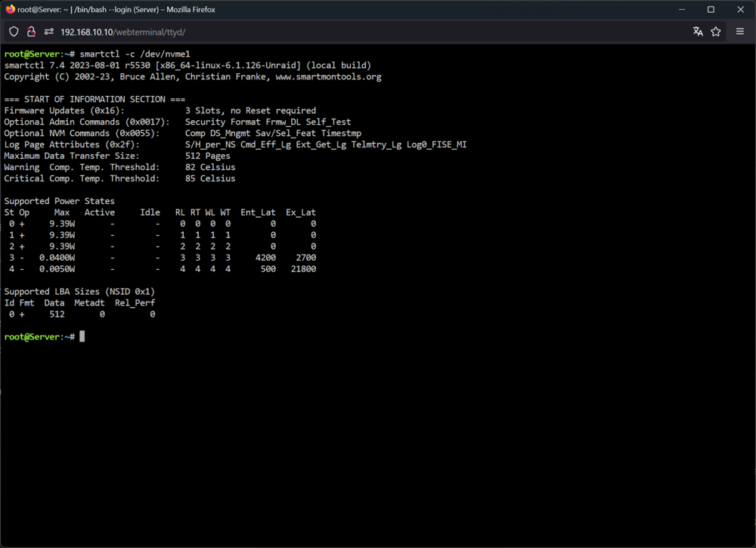Click '512 Pages' value
This screenshot has height=548, width=756.
pos(208,156)
